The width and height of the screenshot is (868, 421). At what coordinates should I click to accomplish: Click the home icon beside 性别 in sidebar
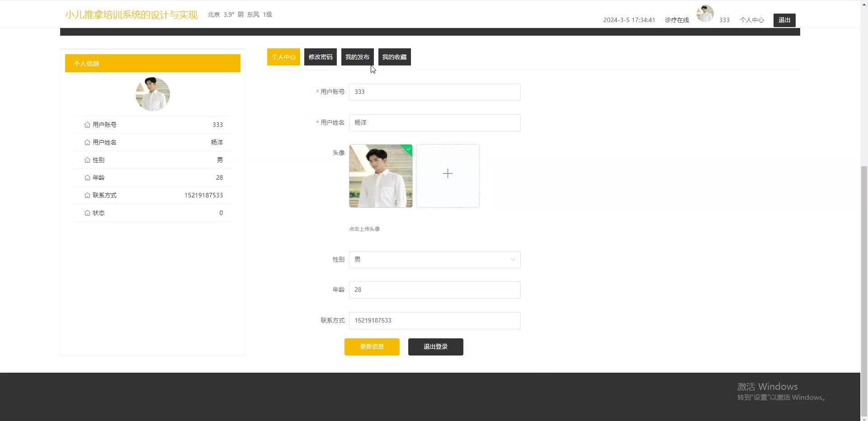[x=87, y=160]
